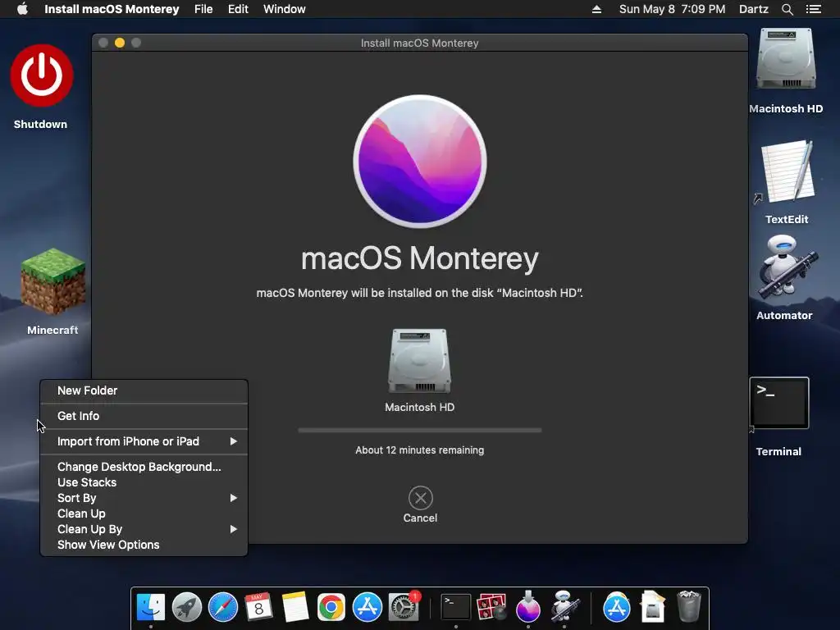The width and height of the screenshot is (840, 630).
Task: Click the "macOS Monterey" heading
Action: pos(420,258)
